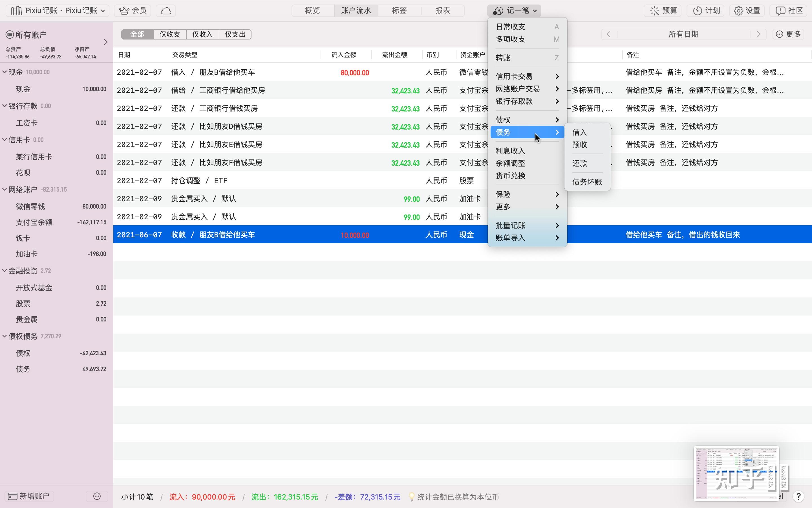The width and height of the screenshot is (812, 508).
Task: Open the 债权 submenu
Action: point(527,120)
